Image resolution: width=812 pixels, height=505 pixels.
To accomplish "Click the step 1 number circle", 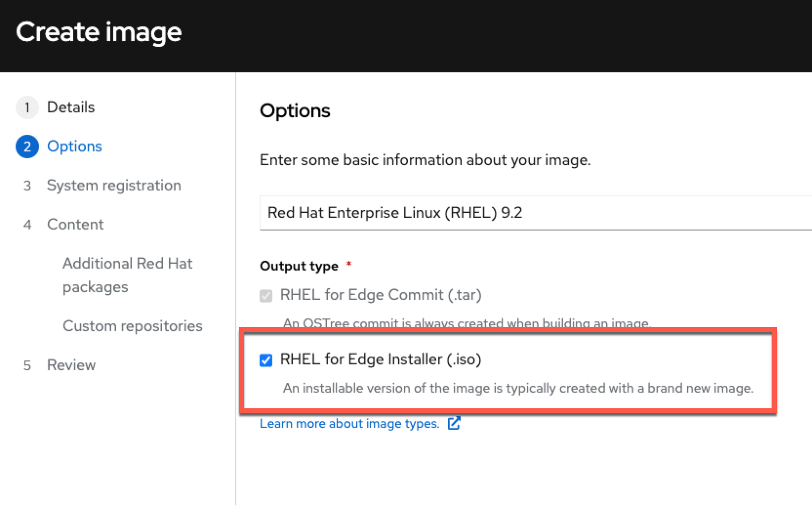I will click(27, 107).
